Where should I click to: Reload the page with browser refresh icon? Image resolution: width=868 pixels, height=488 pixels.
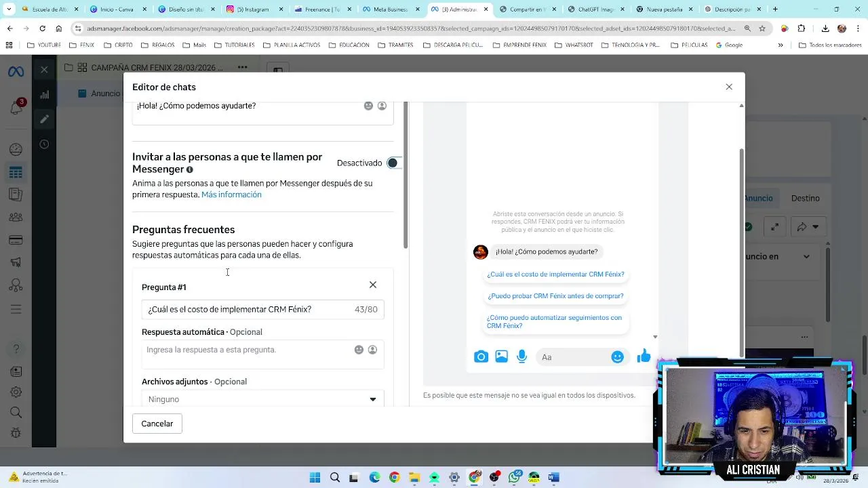(42, 28)
